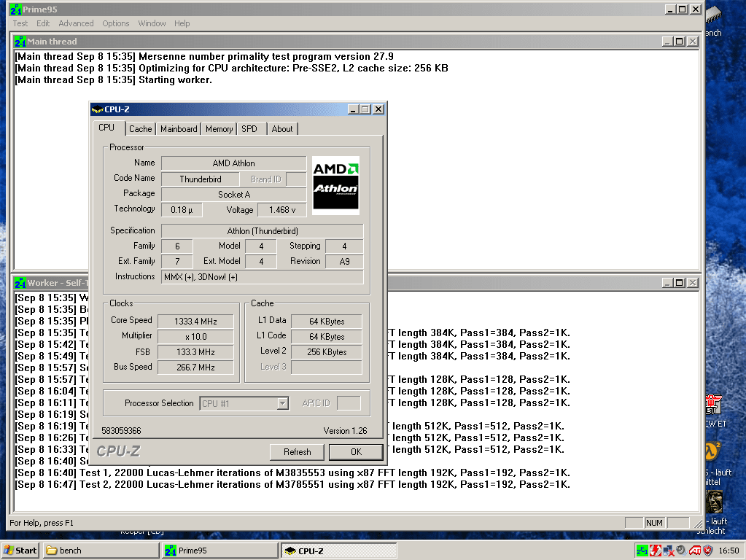Click the Instructions field MMX, 3DNow!
The height and width of the screenshot is (560, 746).
(x=262, y=277)
